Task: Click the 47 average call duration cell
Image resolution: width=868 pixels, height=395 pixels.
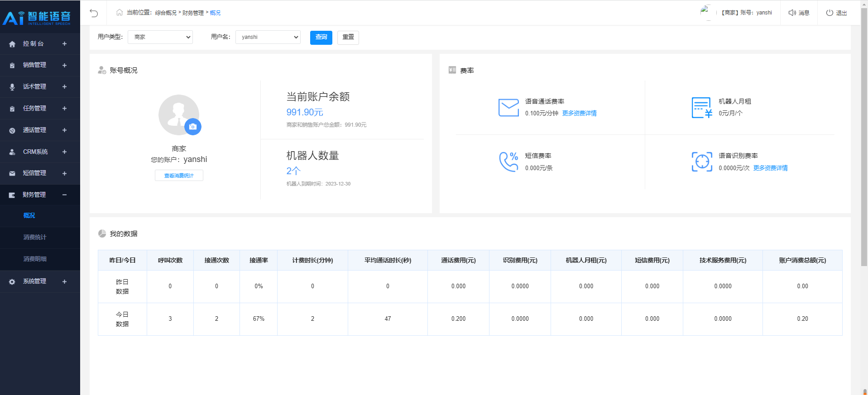Action: coord(388,319)
